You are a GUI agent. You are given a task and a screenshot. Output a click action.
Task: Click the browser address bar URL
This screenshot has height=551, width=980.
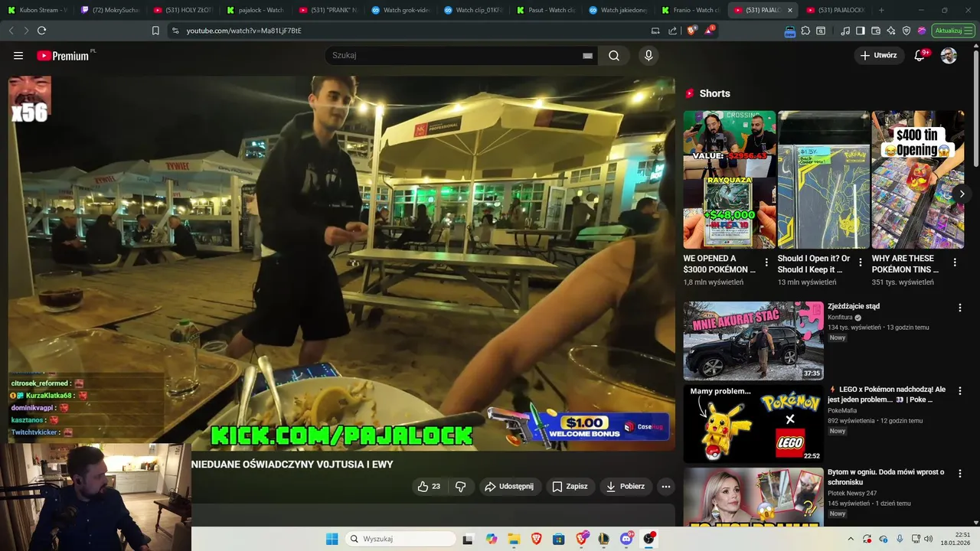pyautogui.click(x=243, y=31)
